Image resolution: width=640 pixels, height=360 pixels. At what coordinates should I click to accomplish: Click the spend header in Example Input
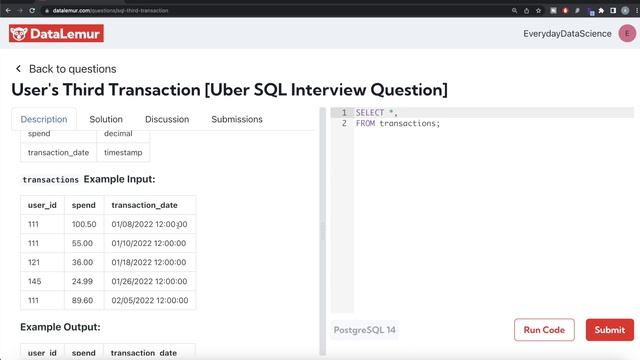[84, 205]
